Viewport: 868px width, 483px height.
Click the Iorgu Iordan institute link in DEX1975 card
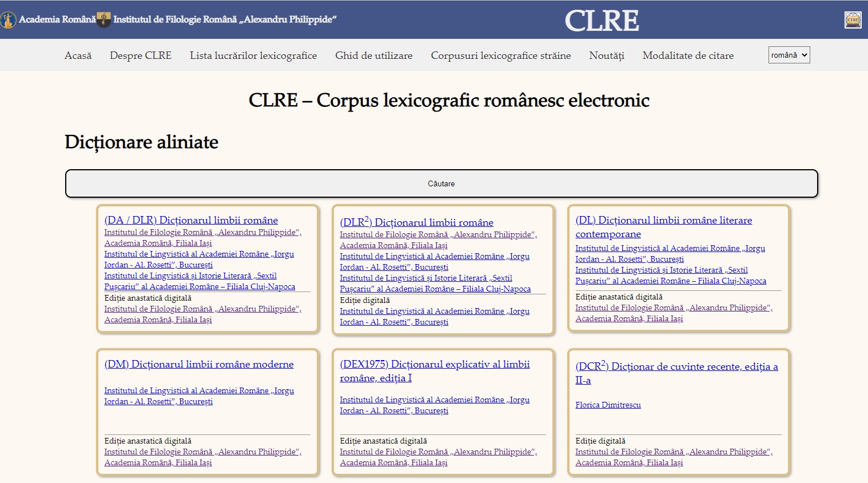tap(435, 405)
